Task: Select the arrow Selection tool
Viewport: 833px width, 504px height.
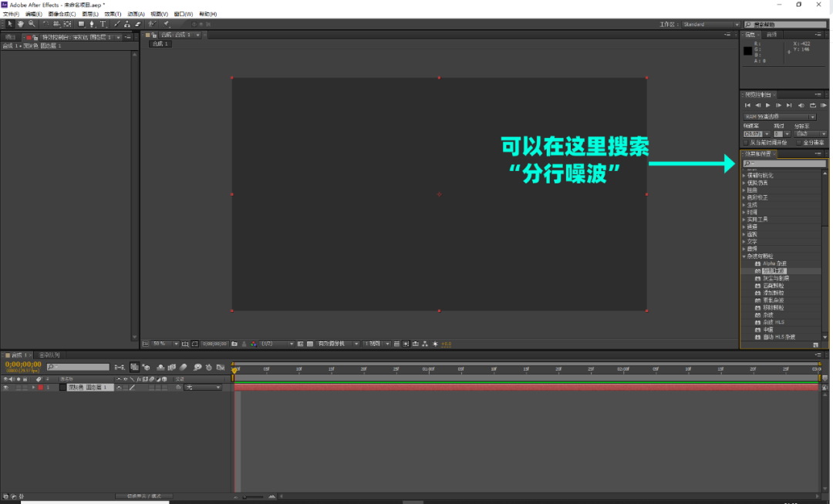Action: point(10,24)
